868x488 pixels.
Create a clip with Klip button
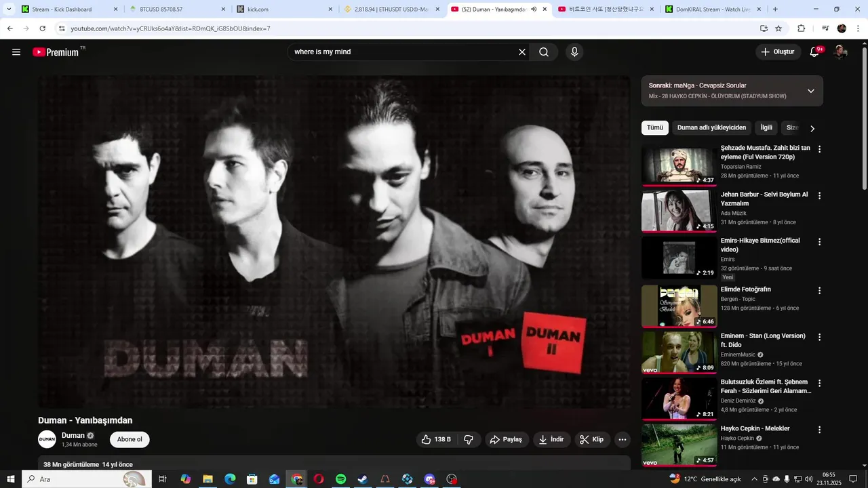pos(592,440)
